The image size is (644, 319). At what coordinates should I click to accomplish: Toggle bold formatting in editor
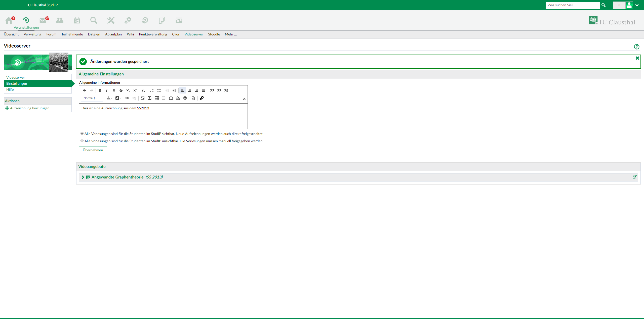(x=100, y=90)
